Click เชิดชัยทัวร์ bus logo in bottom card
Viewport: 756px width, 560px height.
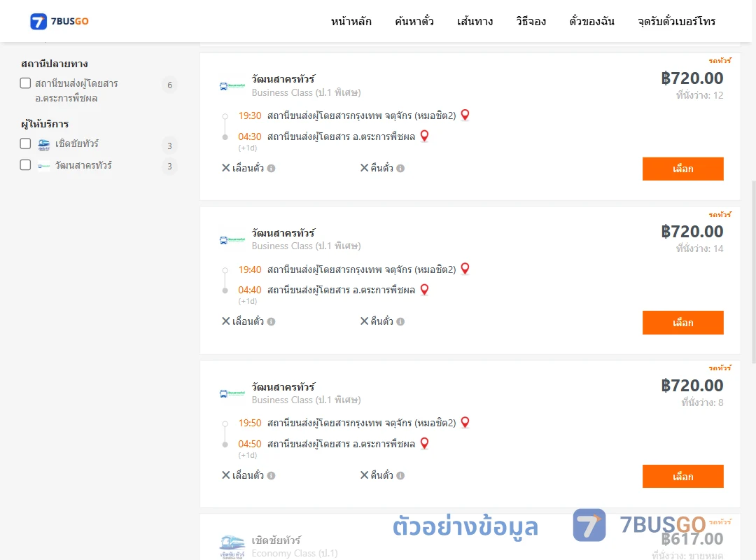click(x=232, y=547)
